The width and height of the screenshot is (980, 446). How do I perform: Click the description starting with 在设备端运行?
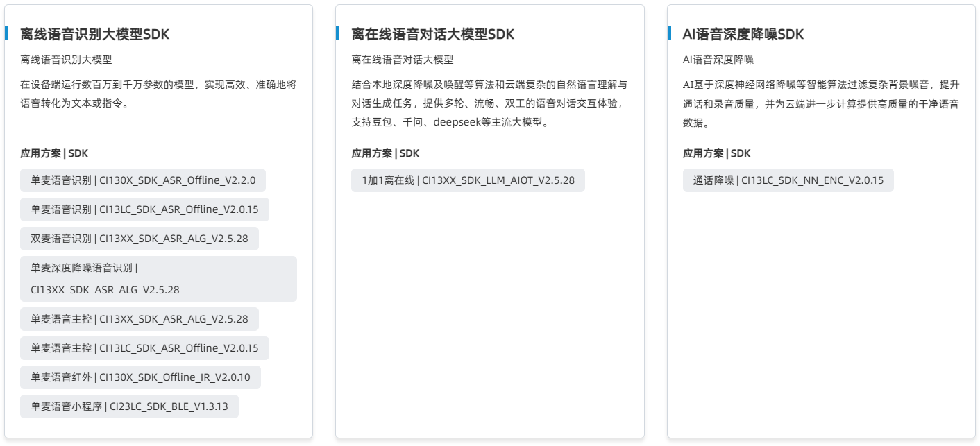[158, 94]
